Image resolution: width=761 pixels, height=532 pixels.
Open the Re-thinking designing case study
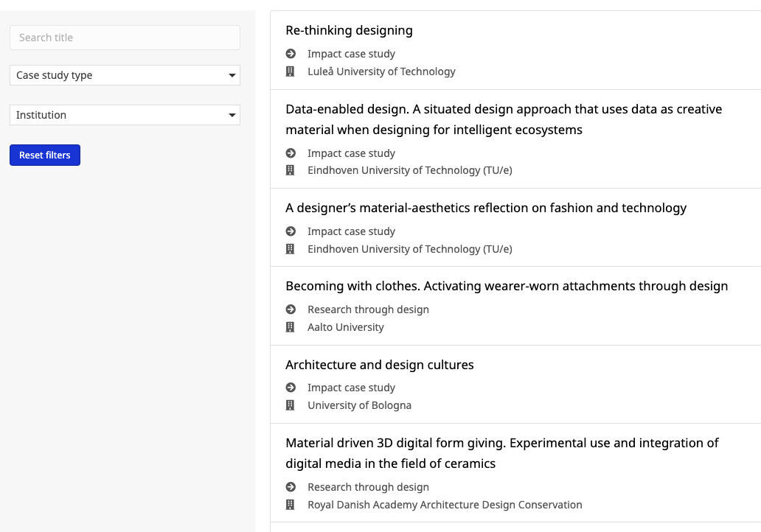pos(349,30)
